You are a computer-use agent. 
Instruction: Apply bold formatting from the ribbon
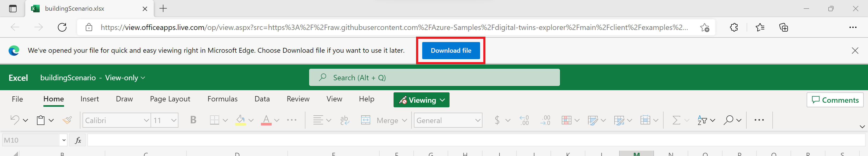pyautogui.click(x=193, y=120)
